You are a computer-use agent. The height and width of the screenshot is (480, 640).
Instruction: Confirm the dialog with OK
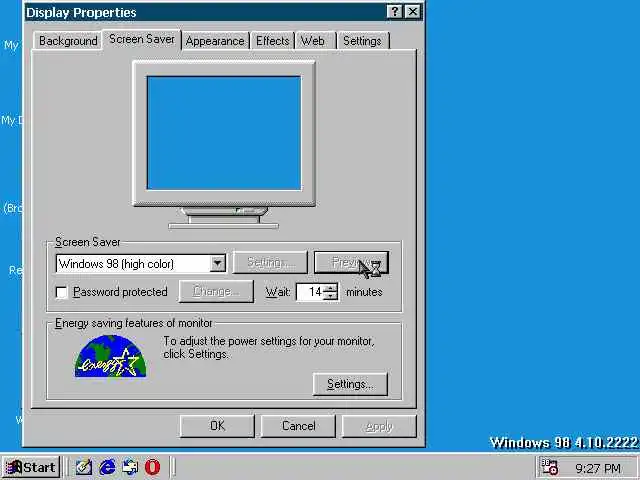coord(217,426)
